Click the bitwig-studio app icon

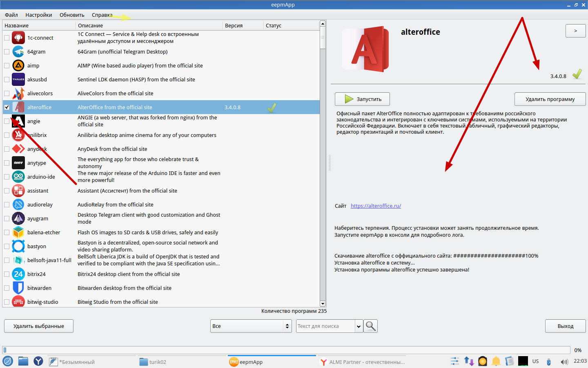click(18, 302)
